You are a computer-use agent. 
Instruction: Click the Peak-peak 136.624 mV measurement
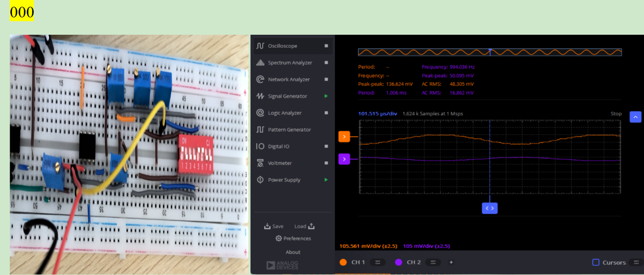385,84
